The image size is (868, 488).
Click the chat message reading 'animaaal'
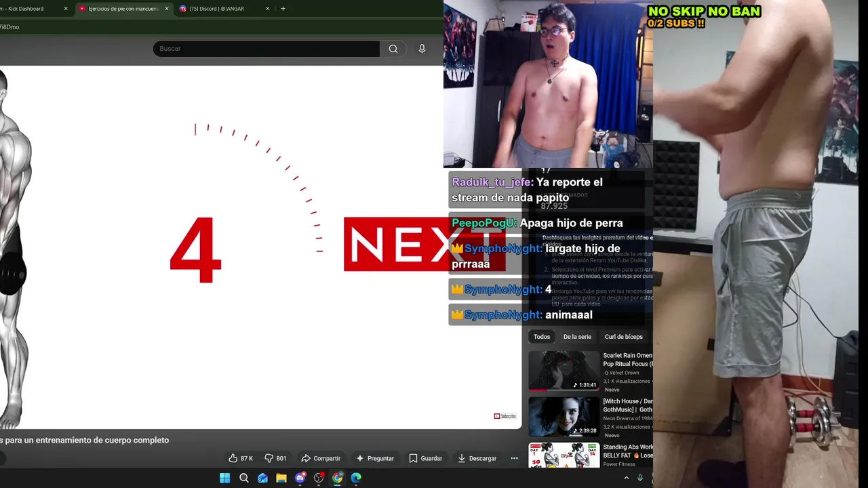pyautogui.click(x=569, y=314)
